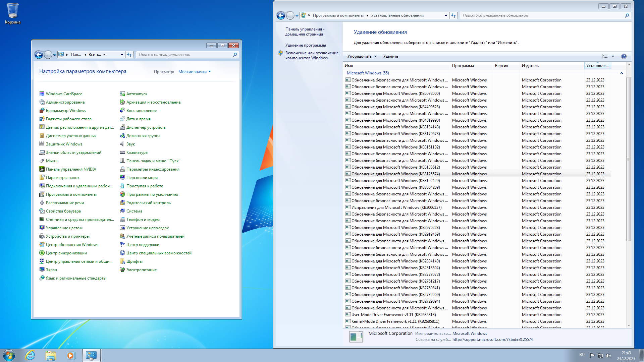Open the view options dropdown arrow in the toolbar
This screenshot has width=644, height=362.
pos(613,56)
